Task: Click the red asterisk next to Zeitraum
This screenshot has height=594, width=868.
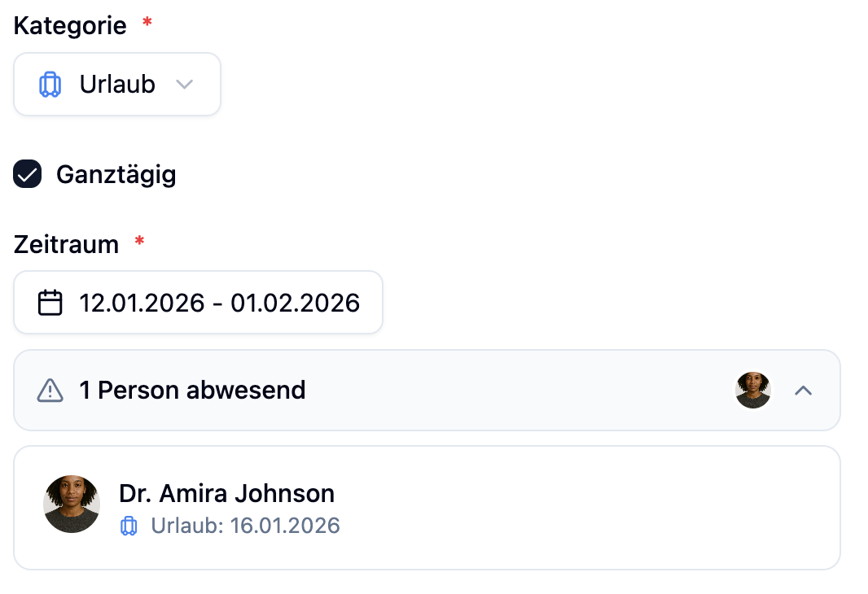Action: tap(139, 242)
